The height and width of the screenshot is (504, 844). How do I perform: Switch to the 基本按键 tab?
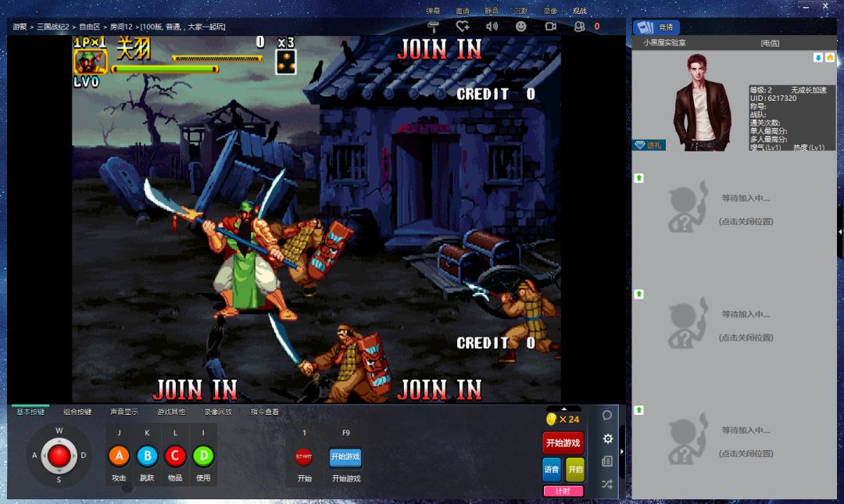[x=30, y=412]
